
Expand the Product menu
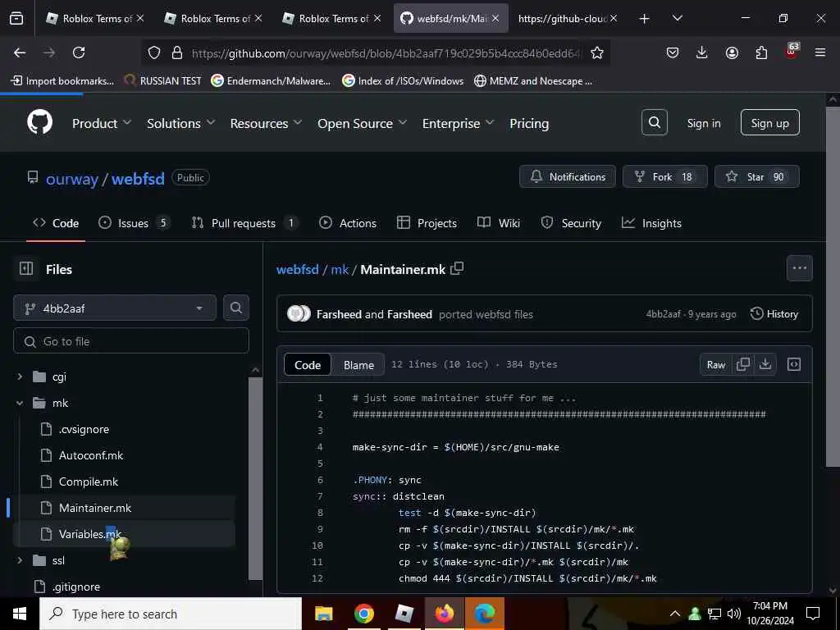[102, 123]
